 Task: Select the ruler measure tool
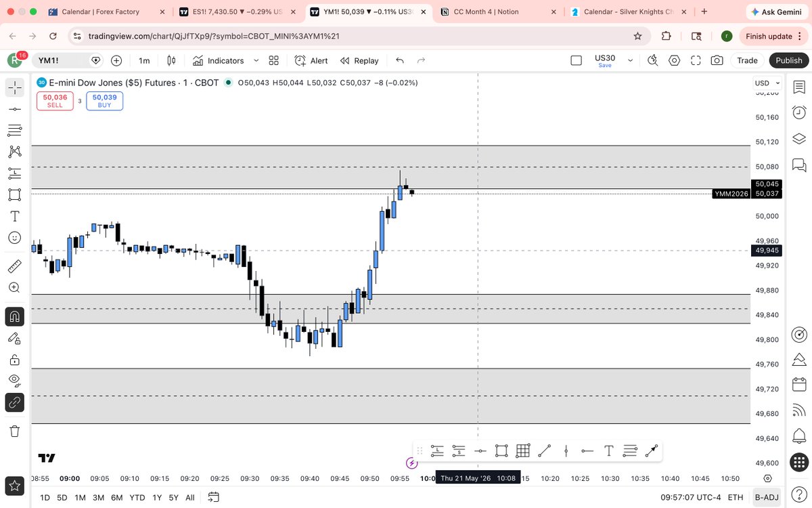click(x=14, y=266)
